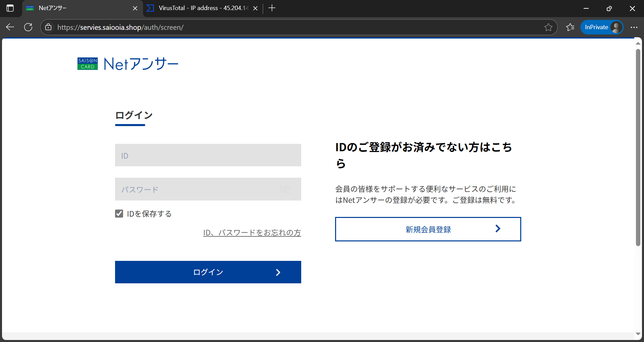This screenshot has width=644, height=342.
Task: Focus the パスワード input field
Action: [208, 189]
